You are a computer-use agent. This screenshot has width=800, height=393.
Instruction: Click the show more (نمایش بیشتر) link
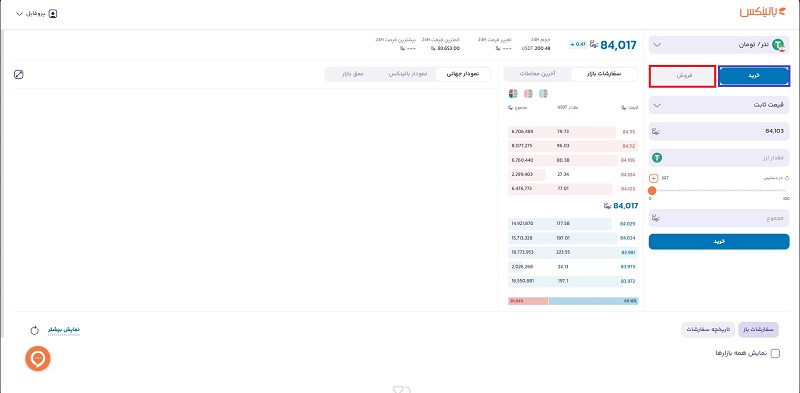pos(64,330)
